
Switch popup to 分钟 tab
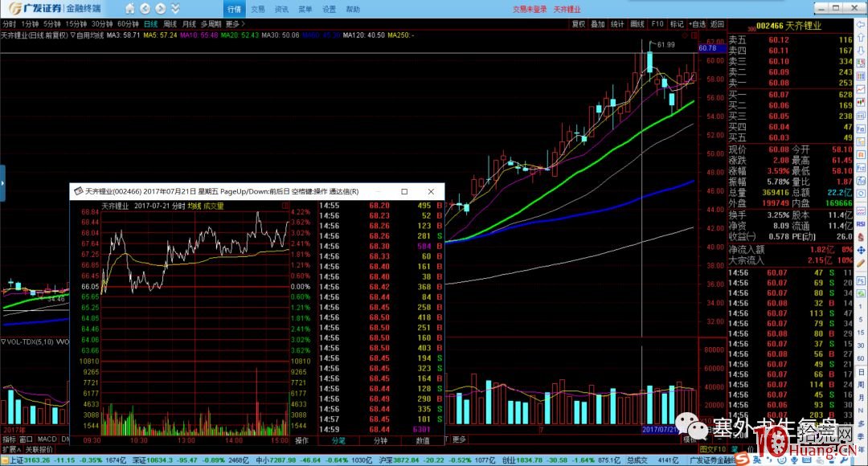click(x=380, y=440)
